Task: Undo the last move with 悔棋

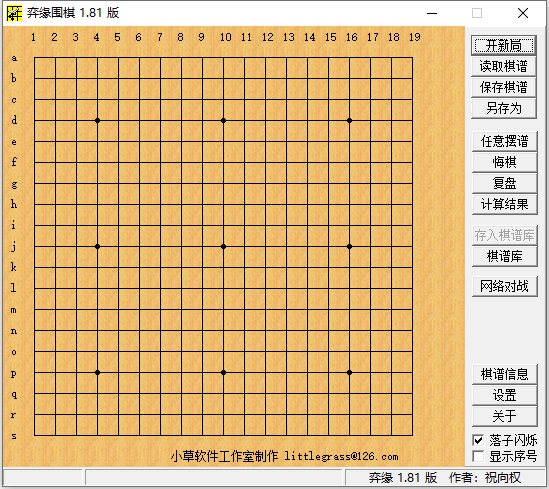Action: (504, 162)
